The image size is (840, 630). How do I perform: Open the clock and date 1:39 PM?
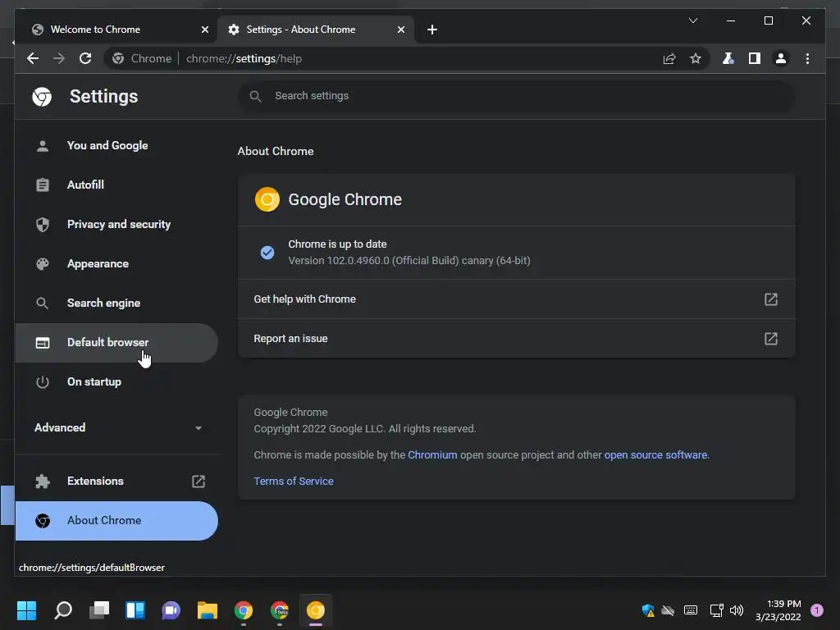778,610
